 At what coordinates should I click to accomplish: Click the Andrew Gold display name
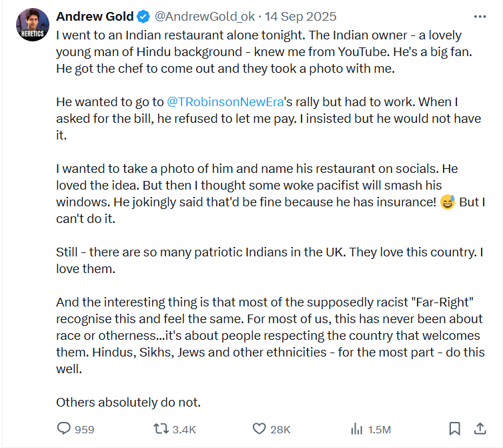tap(93, 17)
